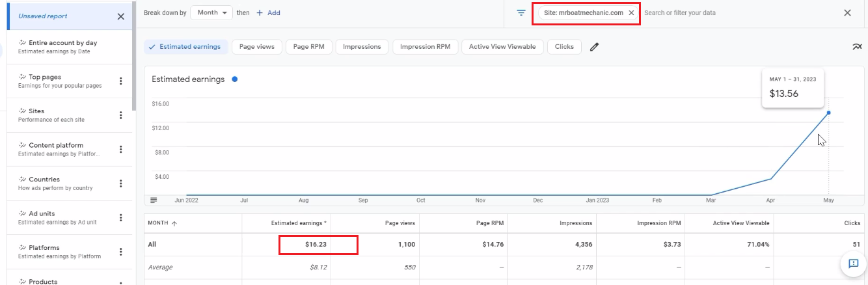Click the Estimated earnings legend dot

(234, 79)
